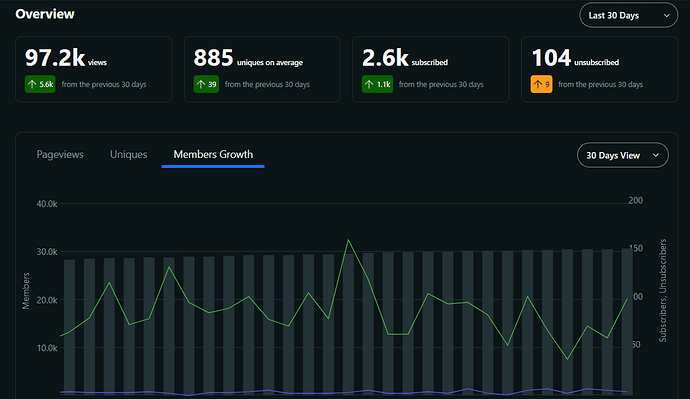Open the 30 Days View dropdown
The height and width of the screenshot is (399, 690).
click(623, 155)
